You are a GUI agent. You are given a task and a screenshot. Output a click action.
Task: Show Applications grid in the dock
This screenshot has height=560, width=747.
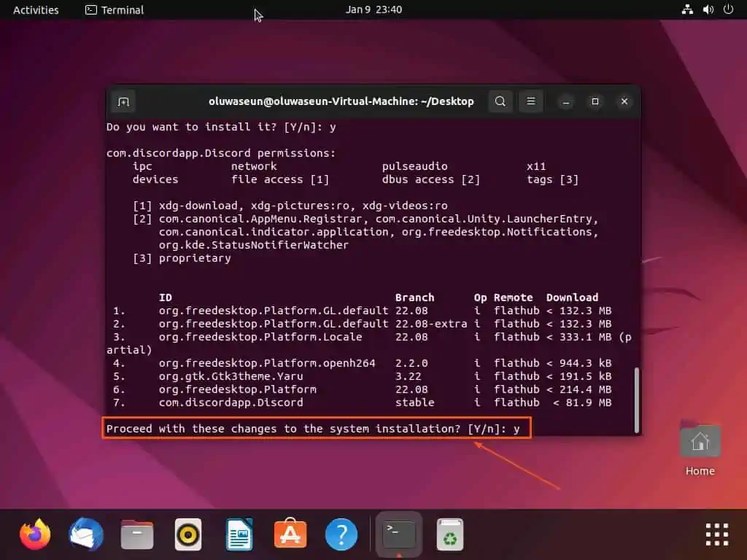coord(717,534)
